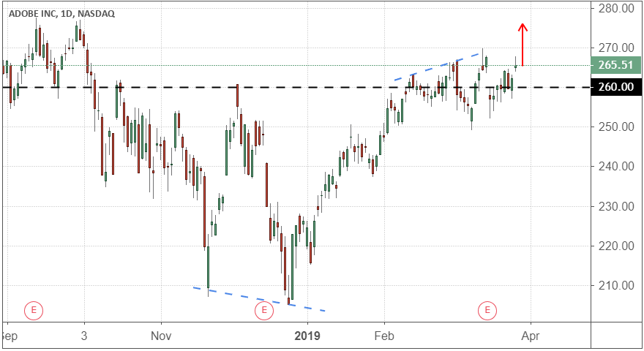Click the 280.00 price axis label
Viewport: 644px width, 351px height.
pos(615,8)
